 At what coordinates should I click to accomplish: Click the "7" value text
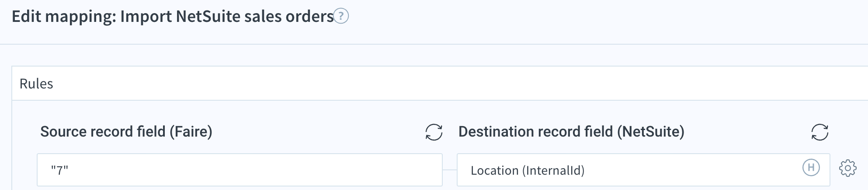[x=60, y=170]
